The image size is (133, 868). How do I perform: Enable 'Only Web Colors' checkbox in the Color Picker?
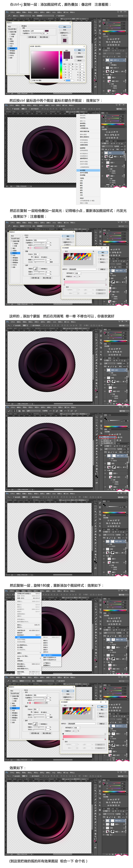32,81
